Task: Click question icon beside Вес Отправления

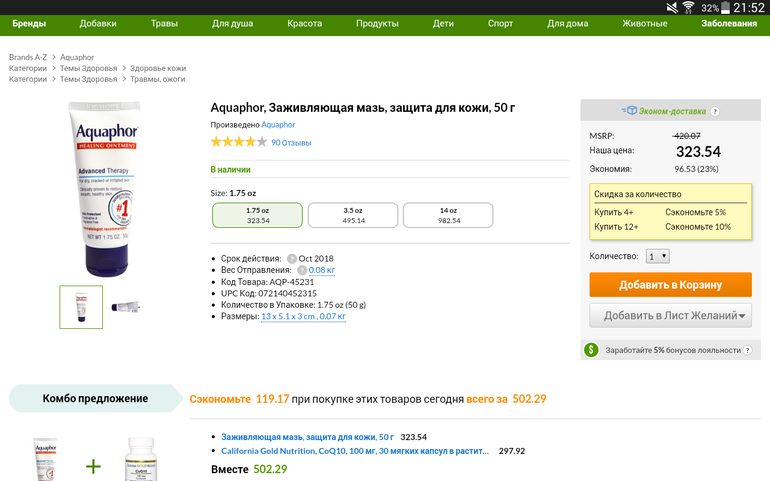Action: point(300,270)
